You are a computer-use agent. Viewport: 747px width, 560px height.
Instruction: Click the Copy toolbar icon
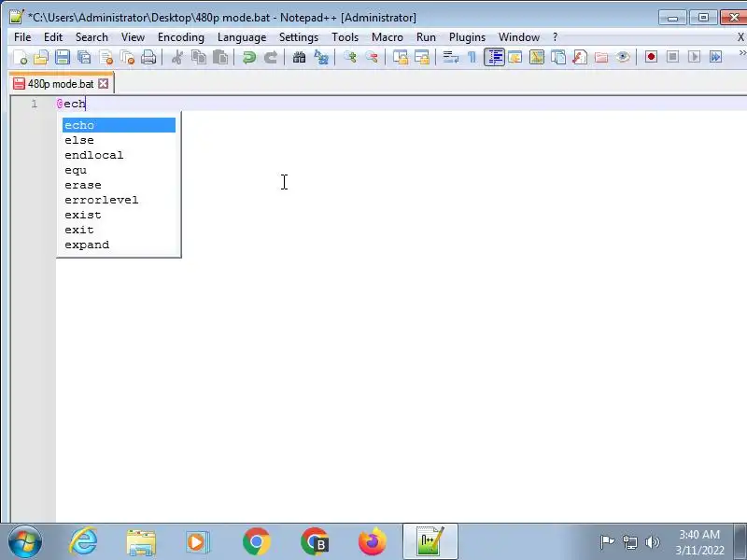click(199, 58)
